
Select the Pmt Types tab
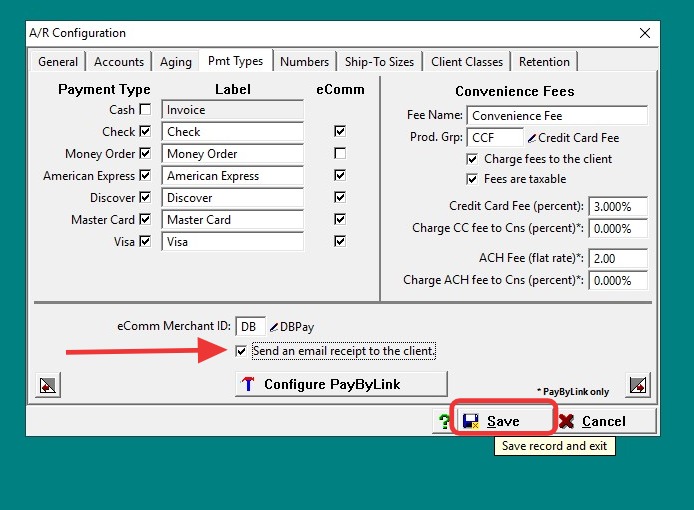[235, 61]
